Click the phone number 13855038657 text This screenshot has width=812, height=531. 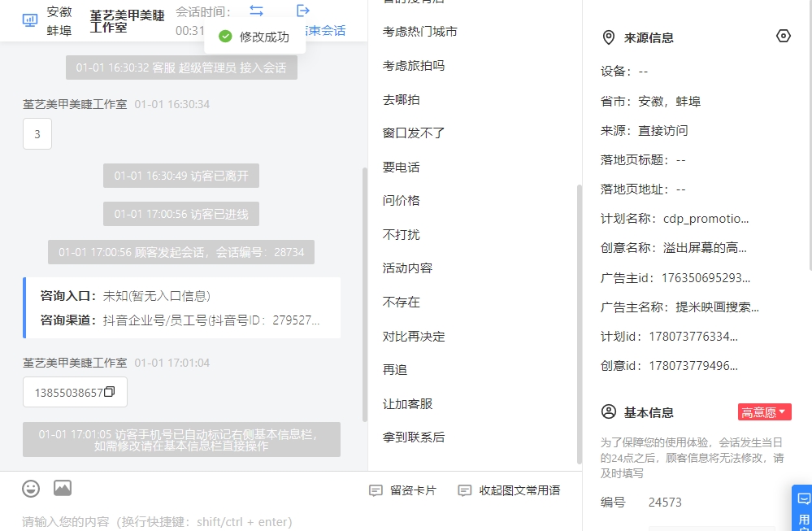tap(69, 393)
